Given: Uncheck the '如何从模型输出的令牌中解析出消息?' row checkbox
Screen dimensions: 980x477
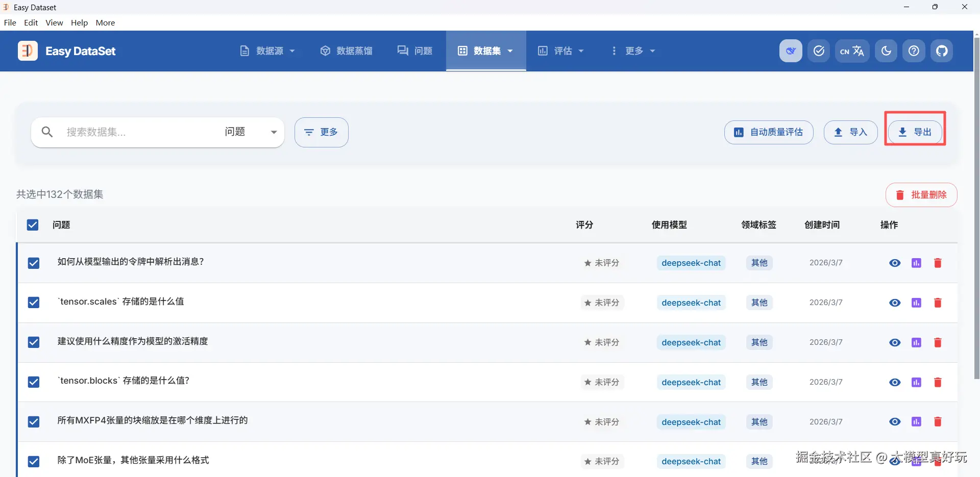Looking at the screenshot, I should (x=34, y=263).
